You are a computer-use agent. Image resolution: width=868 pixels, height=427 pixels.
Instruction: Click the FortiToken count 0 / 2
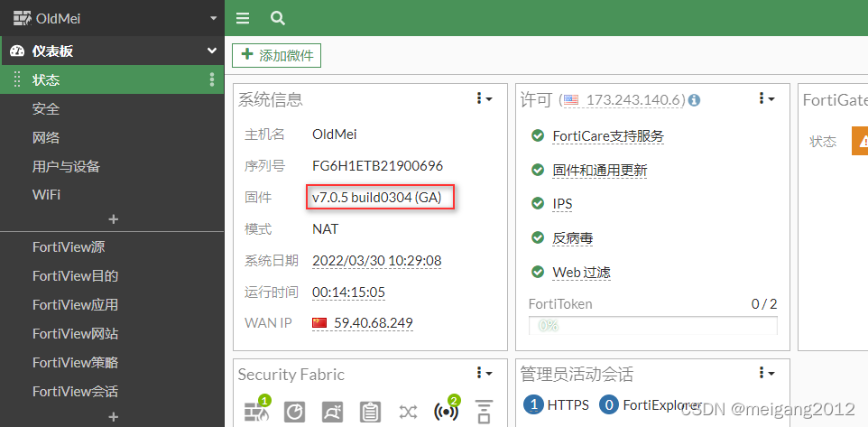click(x=764, y=303)
